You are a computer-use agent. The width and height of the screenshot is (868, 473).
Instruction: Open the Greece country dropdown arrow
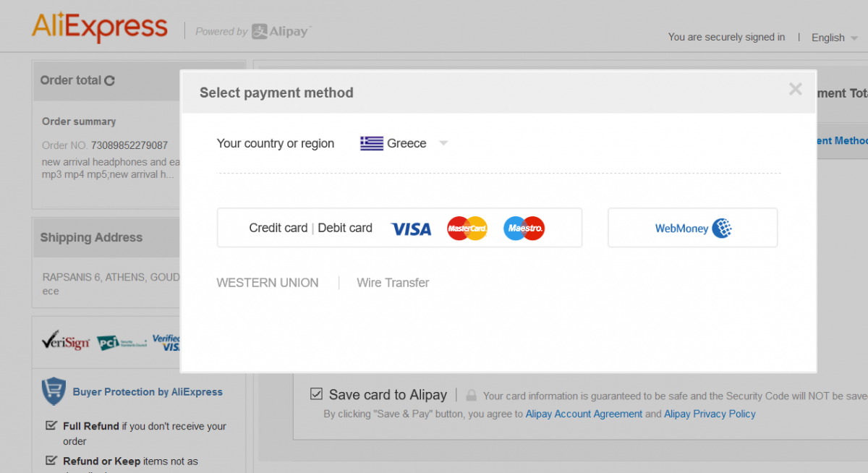click(443, 143)
